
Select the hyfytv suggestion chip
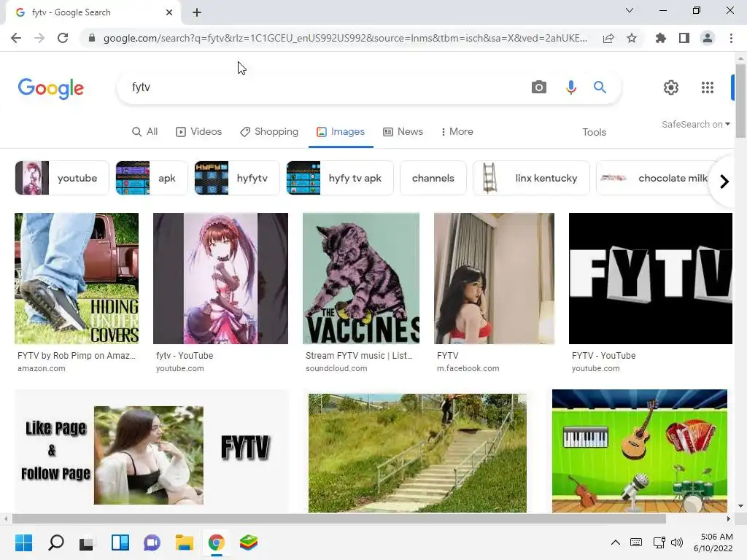click(237, 178)
